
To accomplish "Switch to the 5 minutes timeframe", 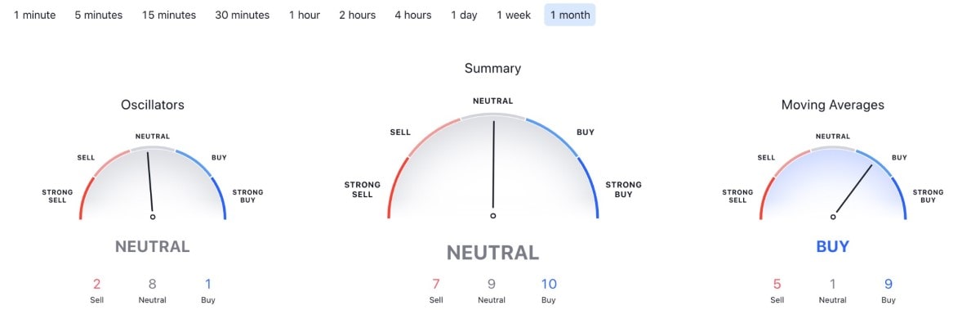I will tap(98, 15).
